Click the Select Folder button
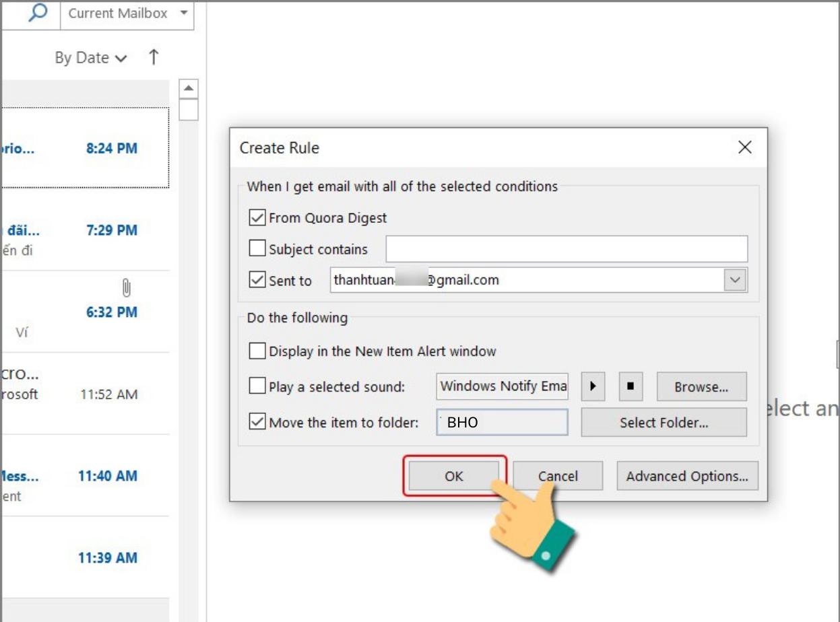Viewport: 840px width, 622px height. click(x=664, y=423)
